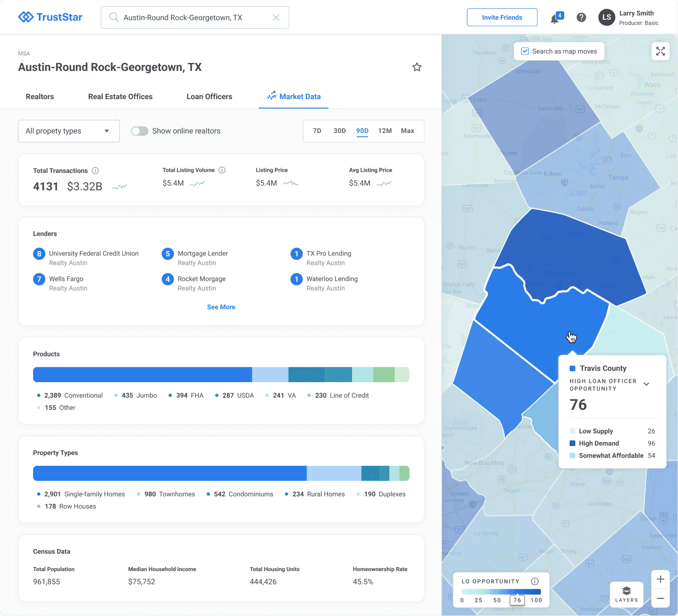Select Max time range
The width and height of the screenshot is (678, 616).
408,131
